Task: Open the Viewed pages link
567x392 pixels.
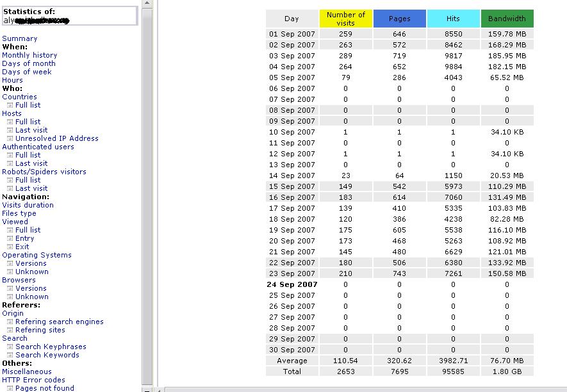Action: [15, 222]
